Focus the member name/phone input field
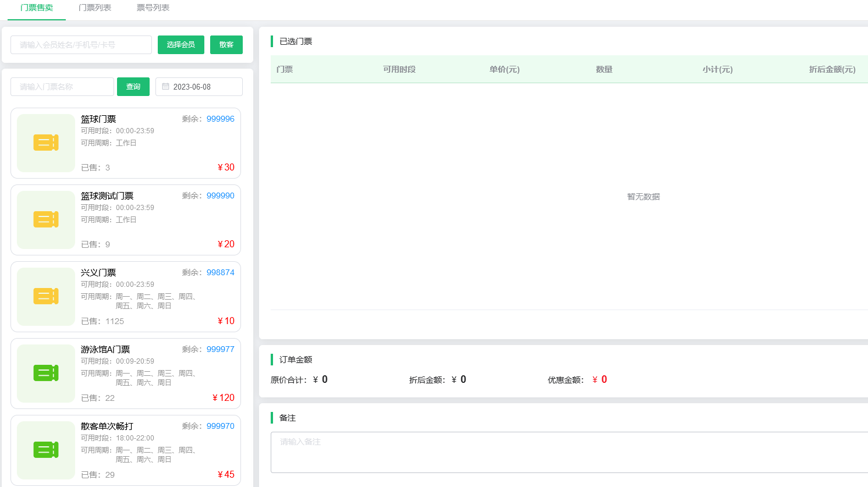The width and height of the screenshot is (868, 487). [x=81, y=45]
